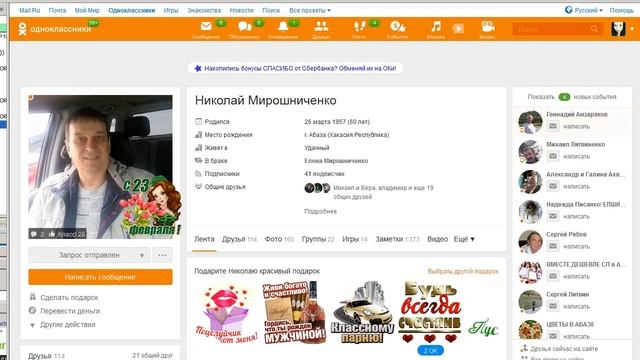The width and height of the screenshot is (640, 360).
Task: Open Помощь link
Action: pyautogui.click(x=621, y=10)
